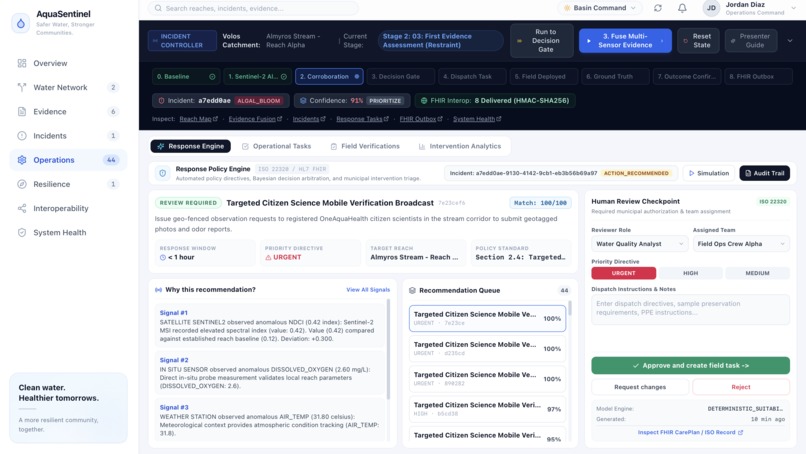Select Operations in the sidebar
Screen dimensions: 806x454
click(68, 160)
